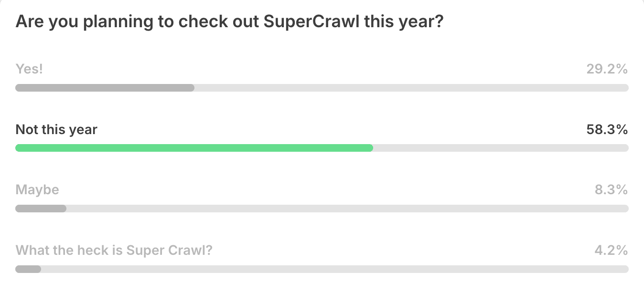Screen dimensions: 644x293
Task: Click empty track of the 4.2% bar
Action: [x=334, y=269]
